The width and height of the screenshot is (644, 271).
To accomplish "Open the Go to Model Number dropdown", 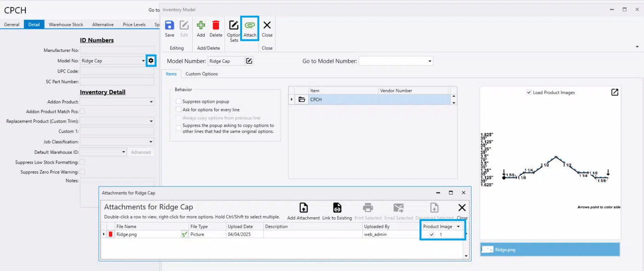I will [x=430, y=61].
